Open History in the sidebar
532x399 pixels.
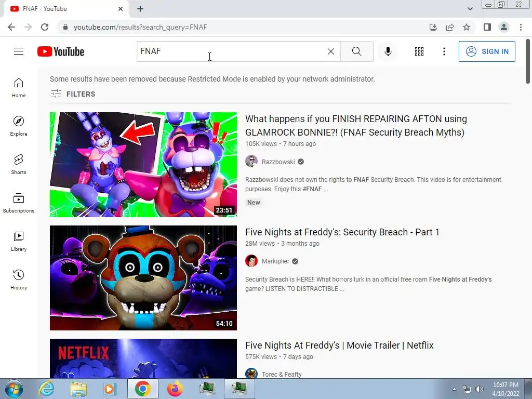tap(19, 280)
